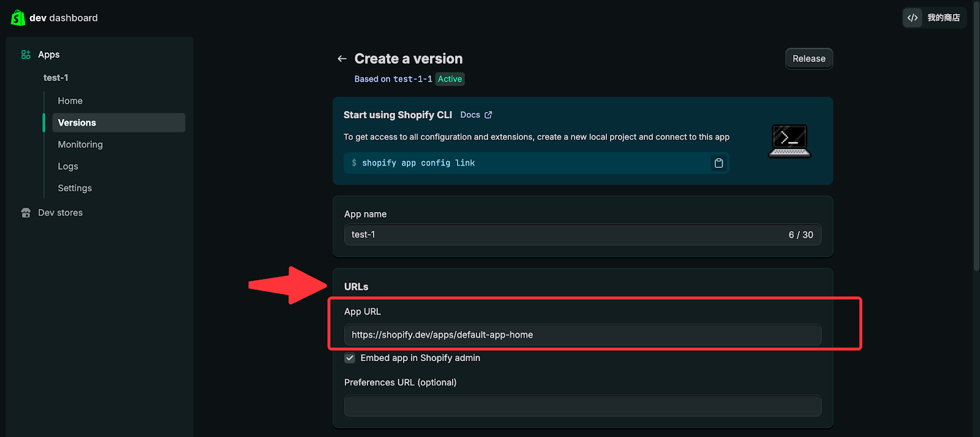
Task: Click the back arrow beside Create a version
Action: [342, 59]
